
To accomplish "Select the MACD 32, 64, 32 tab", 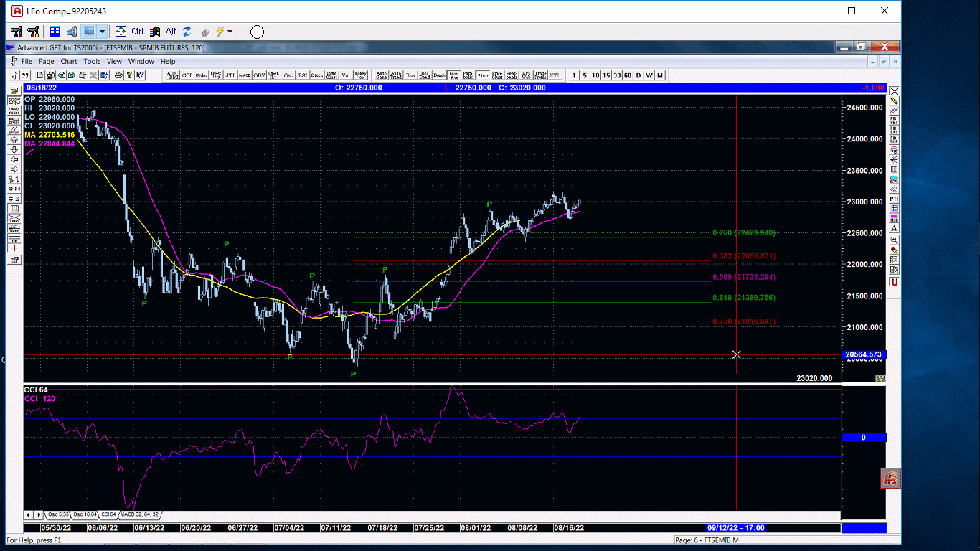I will (139, 514).
